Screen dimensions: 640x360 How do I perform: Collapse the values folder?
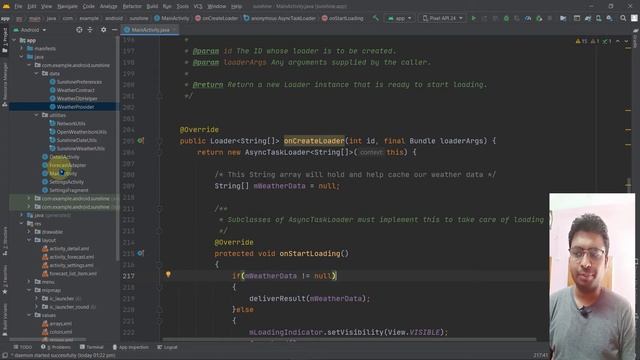pos(29,315)
